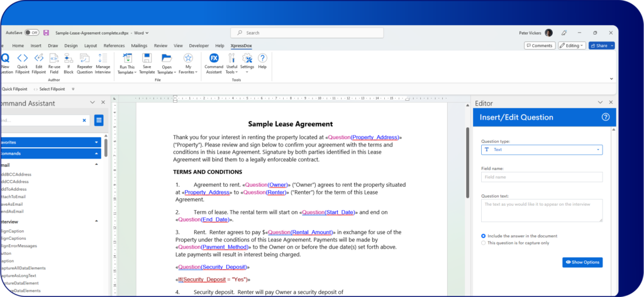Screen dimensions: 644x297
Task: Click the Open Template folder icon
Action: click(x=166, y=58)
